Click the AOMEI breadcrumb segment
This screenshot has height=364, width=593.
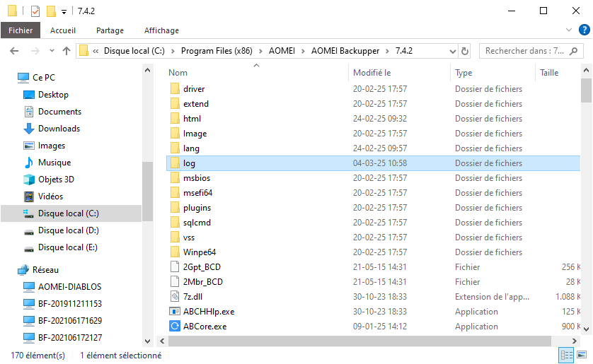coord(282,51)
